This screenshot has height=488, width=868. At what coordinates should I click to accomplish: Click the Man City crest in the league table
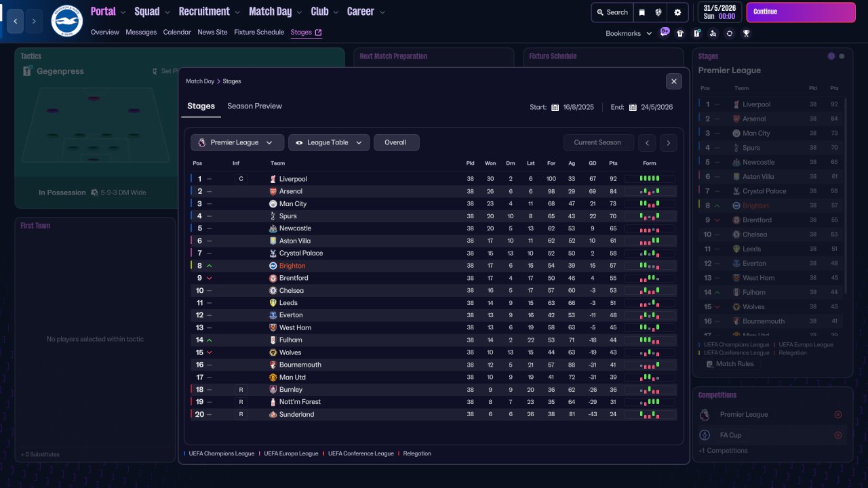[x=273, y=203]
